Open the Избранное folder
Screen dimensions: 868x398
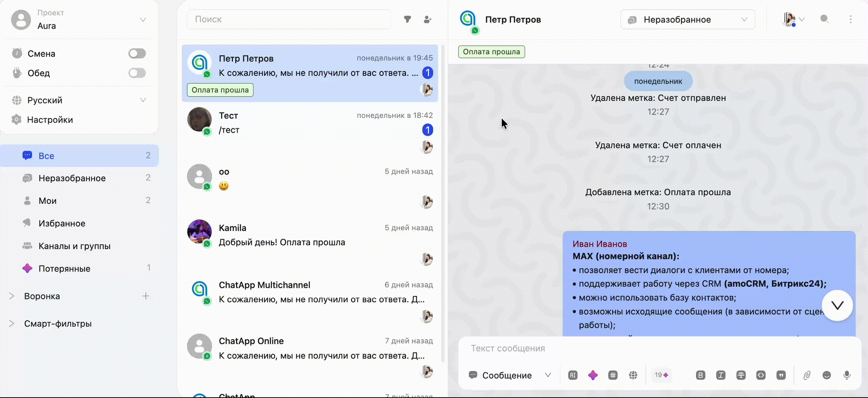click(x=62, y=223)
